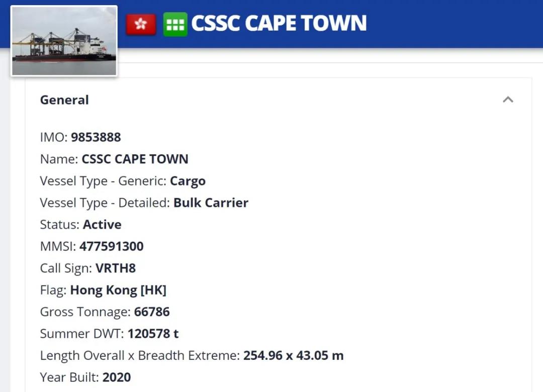543x392 pixels.
Task: Select the year built value 2020
Action: pos(117,377)
